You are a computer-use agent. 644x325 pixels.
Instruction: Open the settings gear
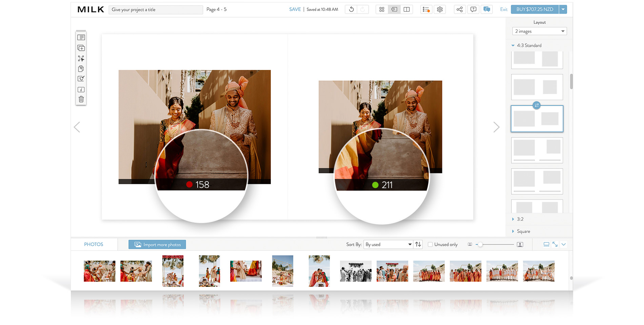[x=440, y=9]
